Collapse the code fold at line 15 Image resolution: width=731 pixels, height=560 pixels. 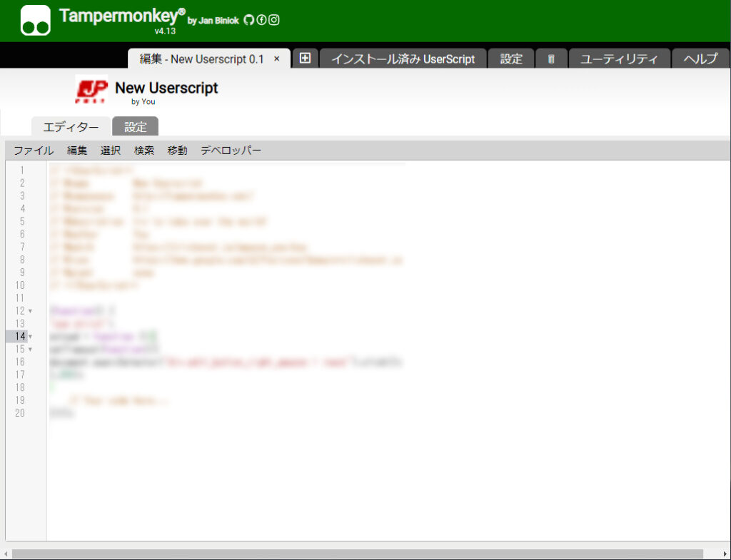(30, 350)
